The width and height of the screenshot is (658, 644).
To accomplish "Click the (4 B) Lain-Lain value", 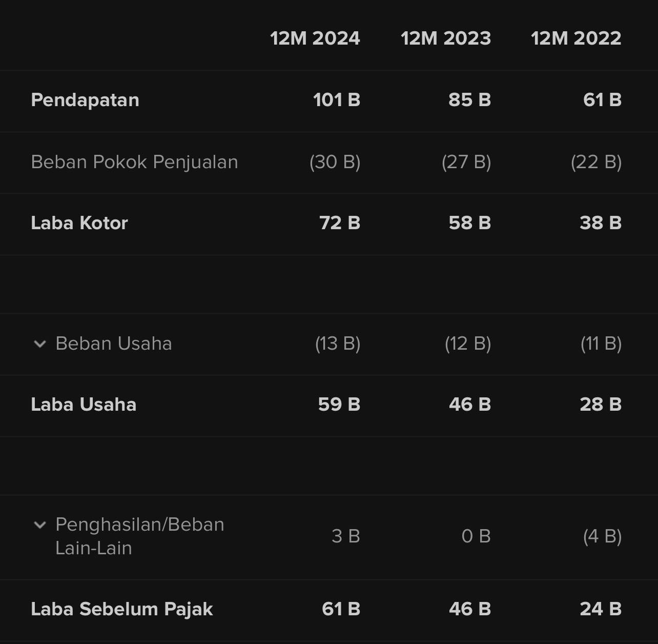I will (602, 536).
